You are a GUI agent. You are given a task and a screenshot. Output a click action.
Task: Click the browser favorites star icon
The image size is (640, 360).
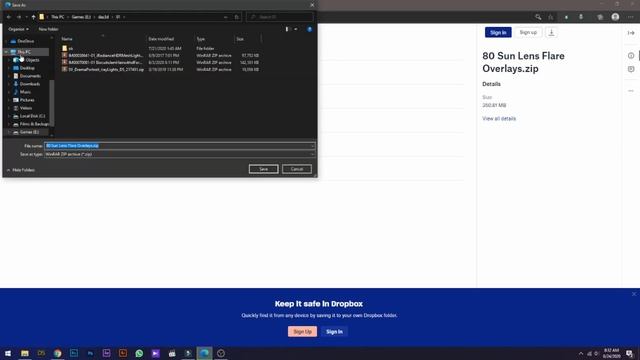551,17
